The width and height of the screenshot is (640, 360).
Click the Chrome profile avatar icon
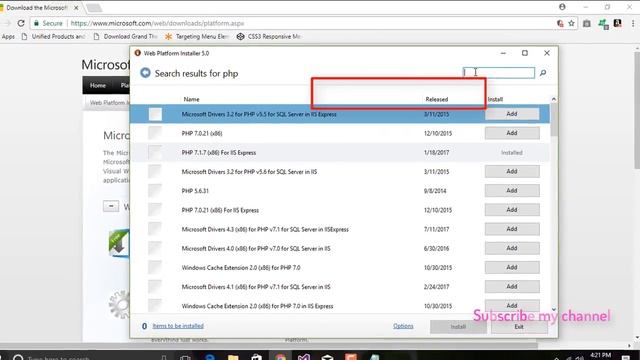(x=562, y=7)
